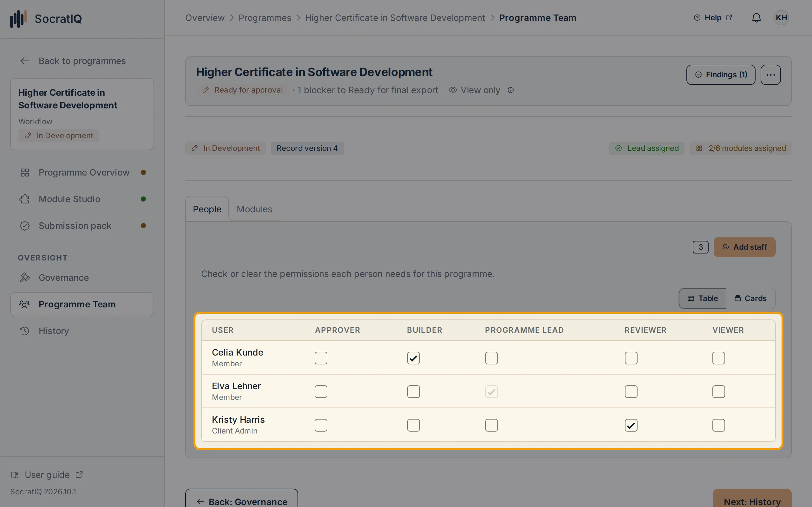Uncheck Builder for Celia Kunde
Screen dimensions: 812x507
pyautogui.click(x=413, y=358)
